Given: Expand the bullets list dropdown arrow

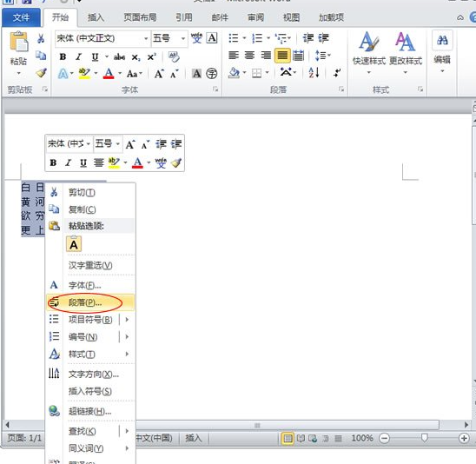Looking at the screenshot, I should coord(244,38).
